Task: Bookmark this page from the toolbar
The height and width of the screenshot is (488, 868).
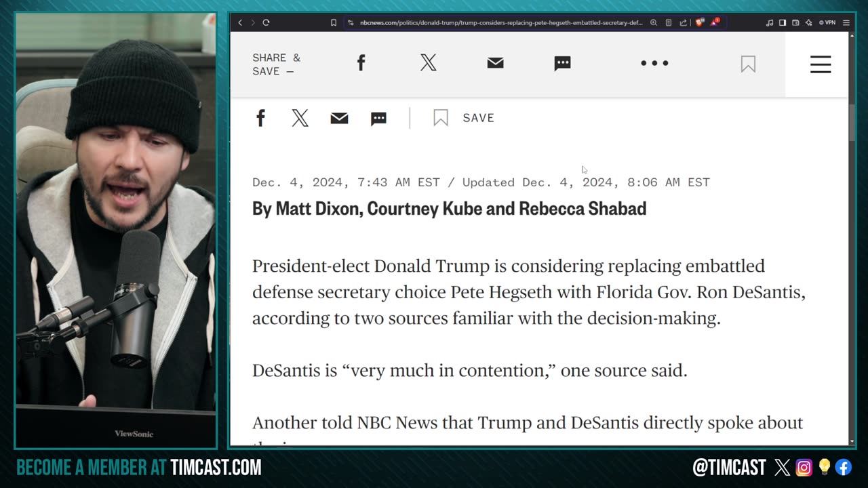Action: (x=334, y=22)
